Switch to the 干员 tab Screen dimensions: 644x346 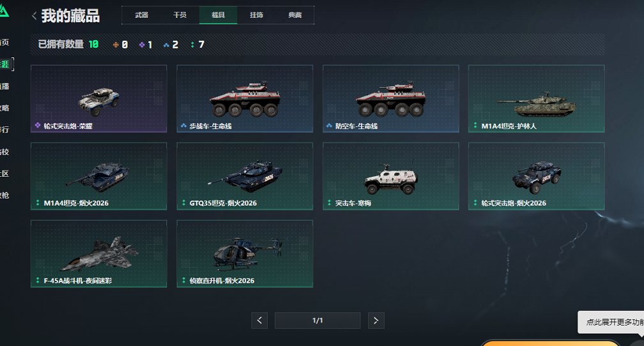click(x=180, y=15)
